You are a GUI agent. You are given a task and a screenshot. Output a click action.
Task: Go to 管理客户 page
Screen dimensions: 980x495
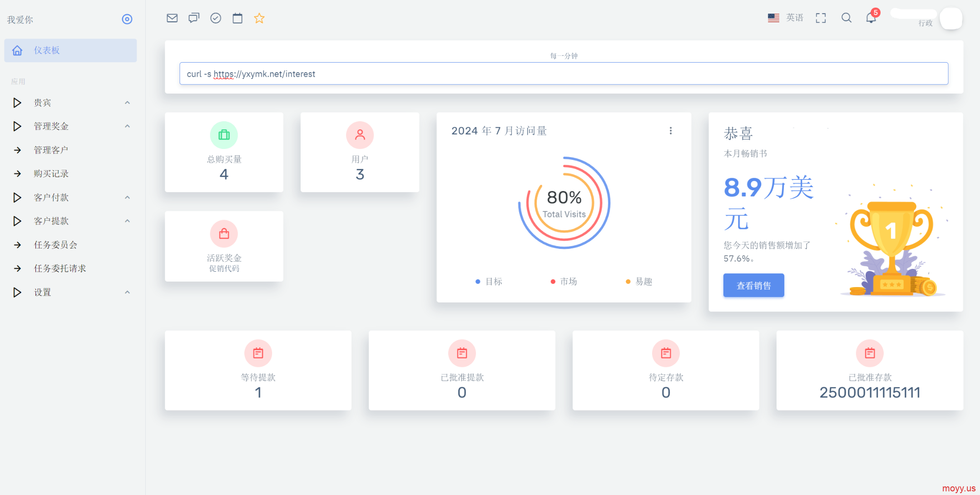(x=70, y=150)
